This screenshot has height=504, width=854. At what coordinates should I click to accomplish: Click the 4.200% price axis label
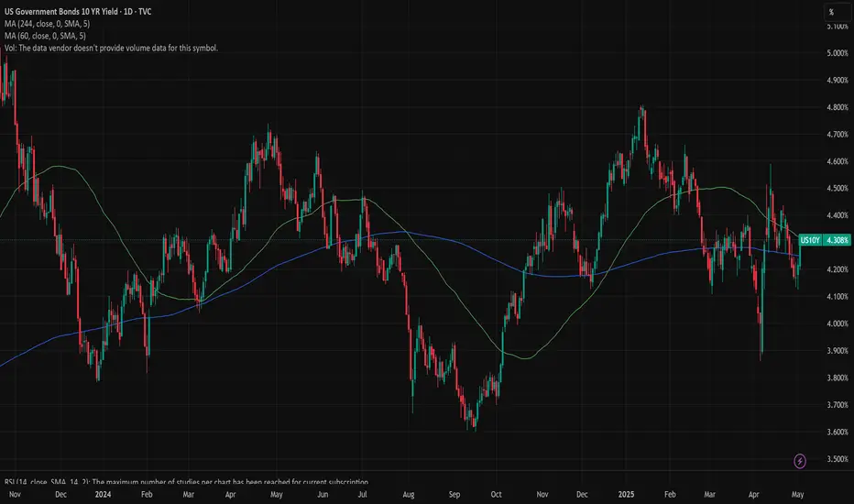(838, 269)
